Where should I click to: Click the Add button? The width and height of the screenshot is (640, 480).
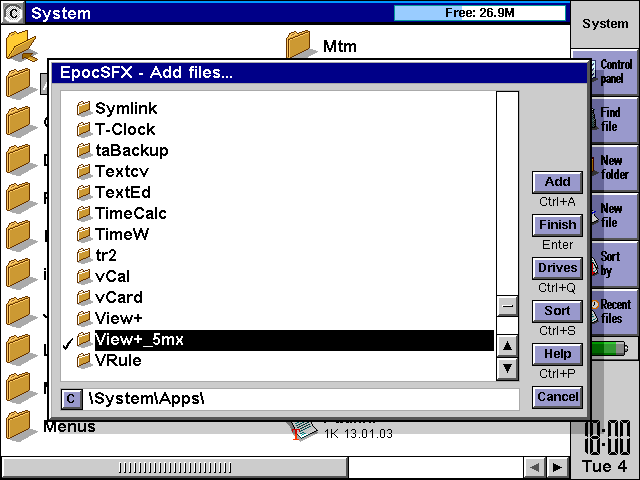click(x=557, y=182)
